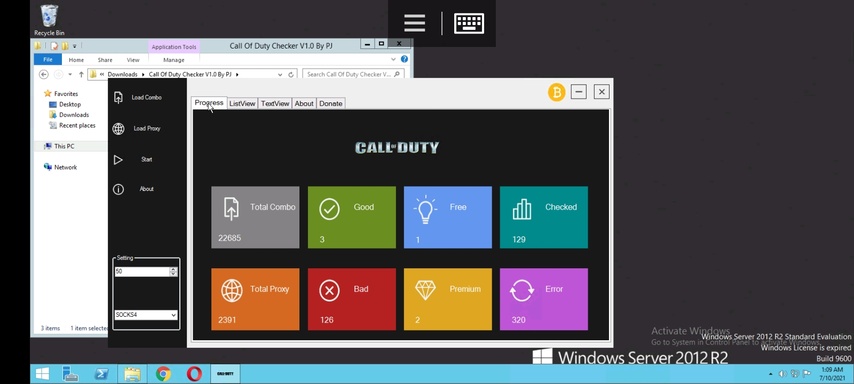Select Downloads under Favorites
854x384 pixels.
(x=74, y=115)
